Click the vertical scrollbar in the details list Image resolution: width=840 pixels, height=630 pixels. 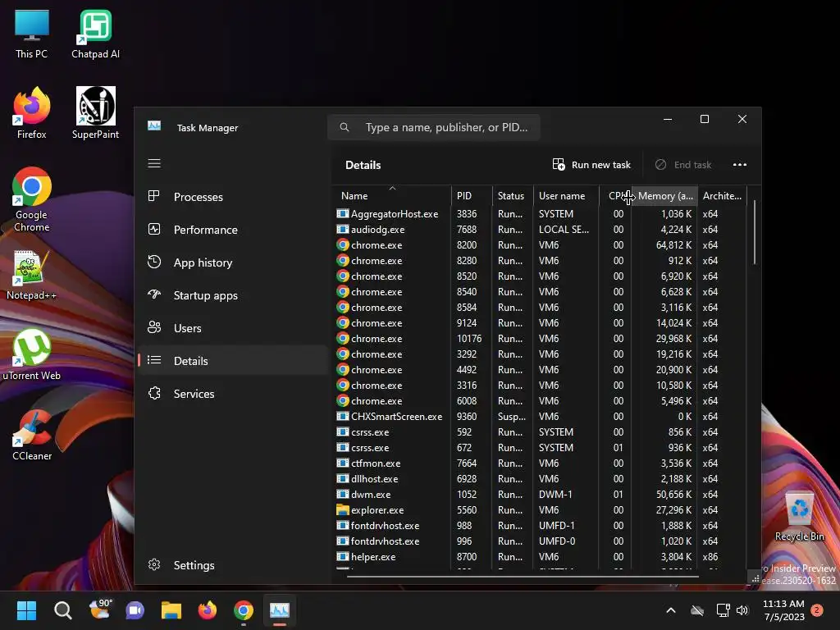coord(755,232)
